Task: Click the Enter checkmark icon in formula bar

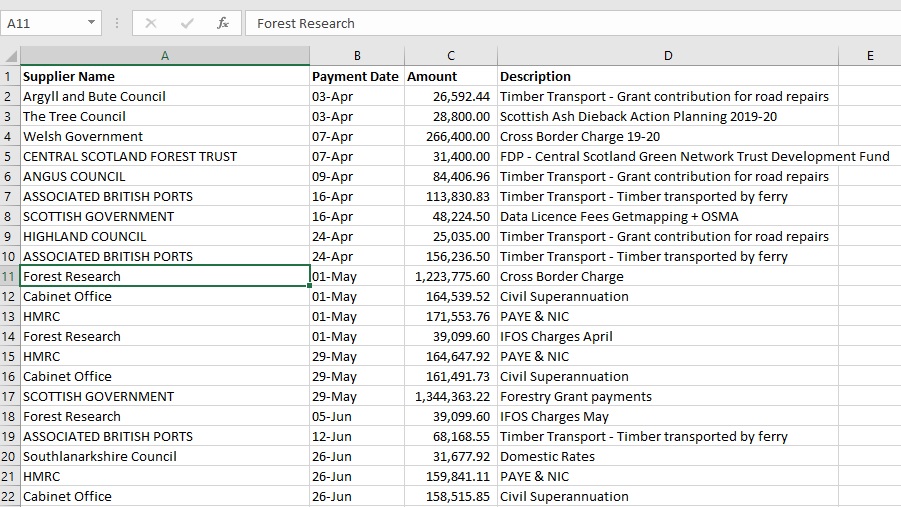Action: coord(187,23)
